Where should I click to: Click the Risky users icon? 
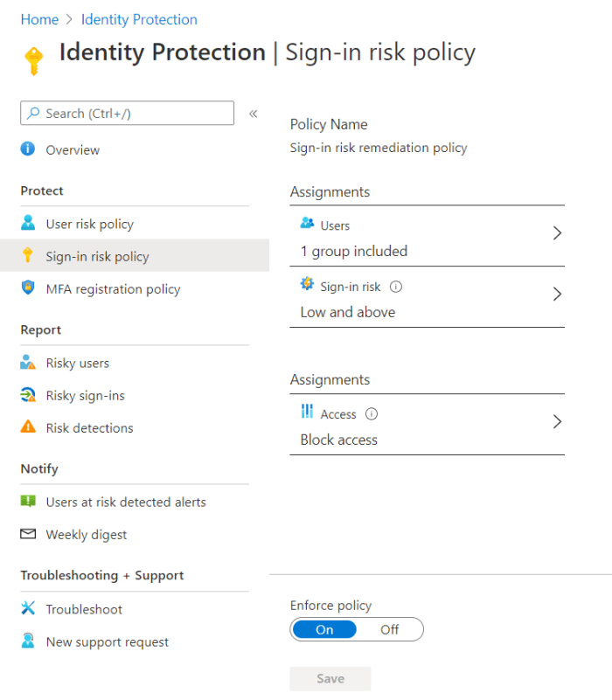pos(28,363)
